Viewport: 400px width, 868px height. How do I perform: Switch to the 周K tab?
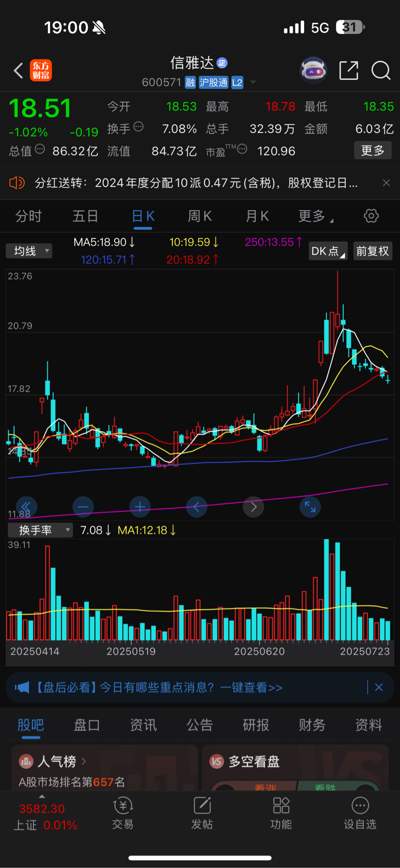(199, 216)
